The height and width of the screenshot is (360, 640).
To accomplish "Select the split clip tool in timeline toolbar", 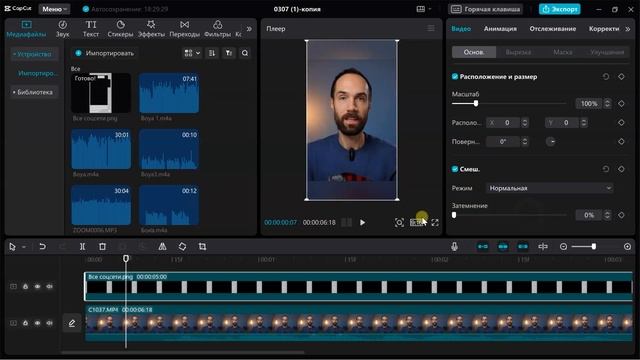I will click(82, 247).
